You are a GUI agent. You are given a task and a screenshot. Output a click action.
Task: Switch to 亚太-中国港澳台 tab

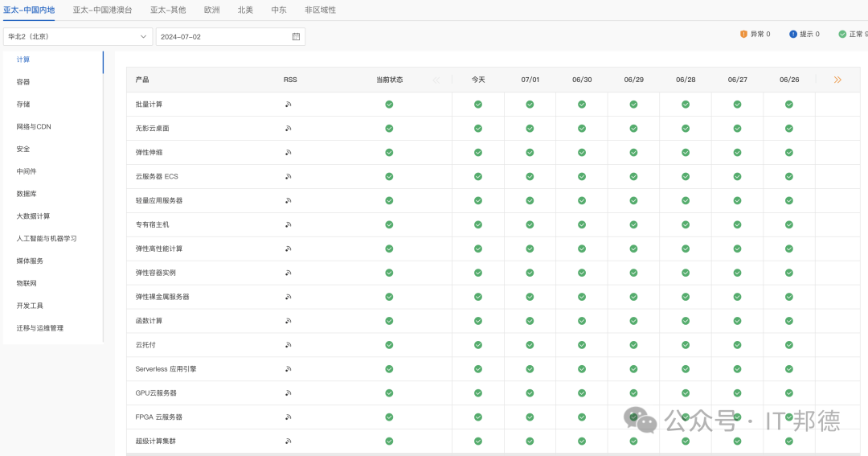click(102, 10)
